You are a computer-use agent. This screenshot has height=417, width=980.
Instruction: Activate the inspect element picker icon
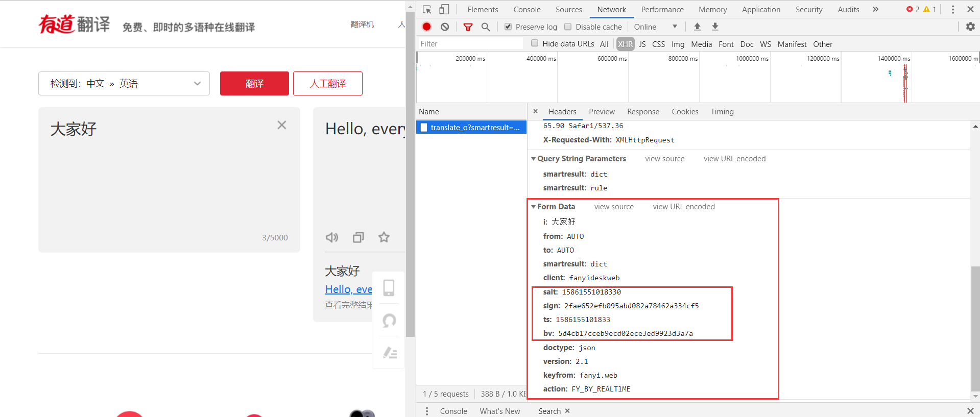[427, 9]
